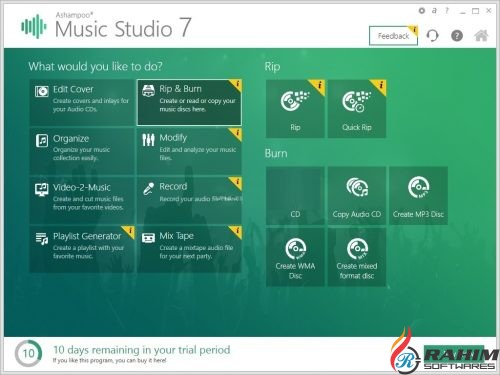Click the Modify equalizer sliders icon

click(x=148, y=140)
